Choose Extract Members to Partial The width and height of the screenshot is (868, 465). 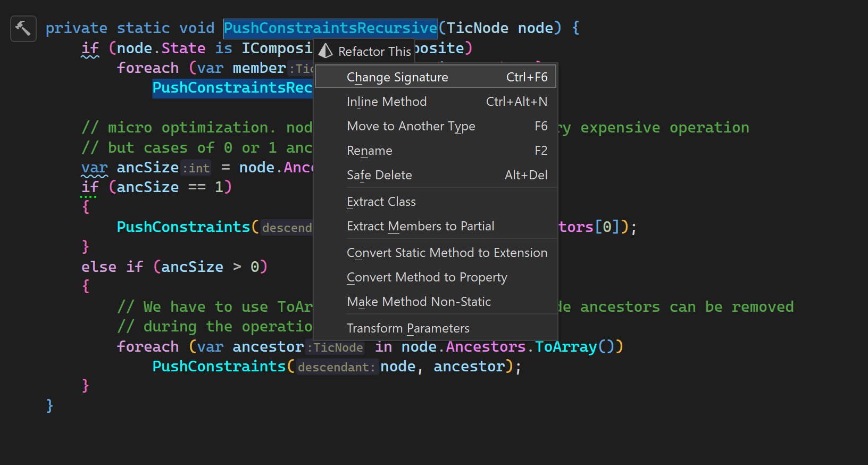point(436,226)
